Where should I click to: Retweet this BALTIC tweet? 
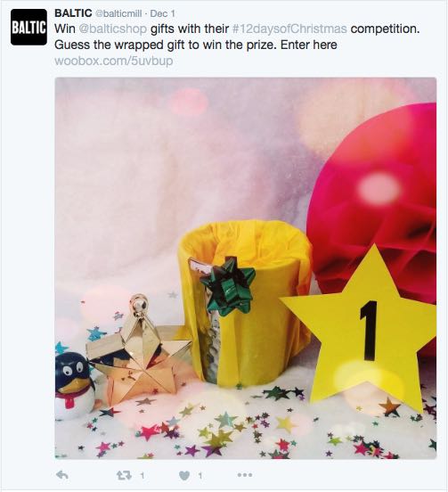pyautogui.click(x=124, y=476)
